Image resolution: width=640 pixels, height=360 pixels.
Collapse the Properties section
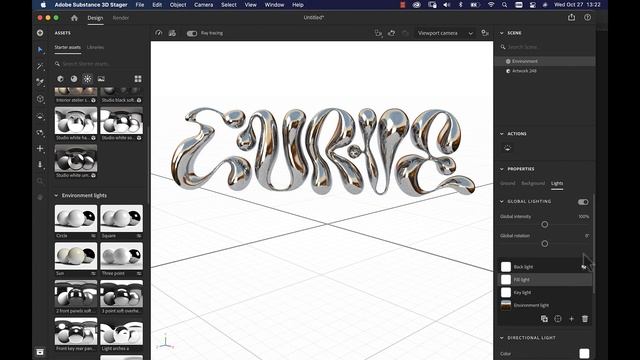coord(502,169)
